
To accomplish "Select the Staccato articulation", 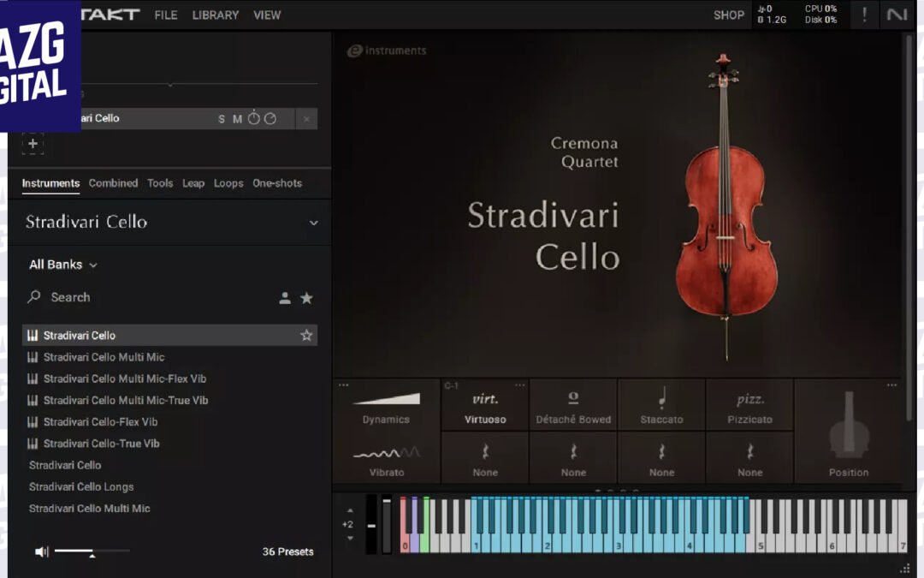I will [661, 406].
